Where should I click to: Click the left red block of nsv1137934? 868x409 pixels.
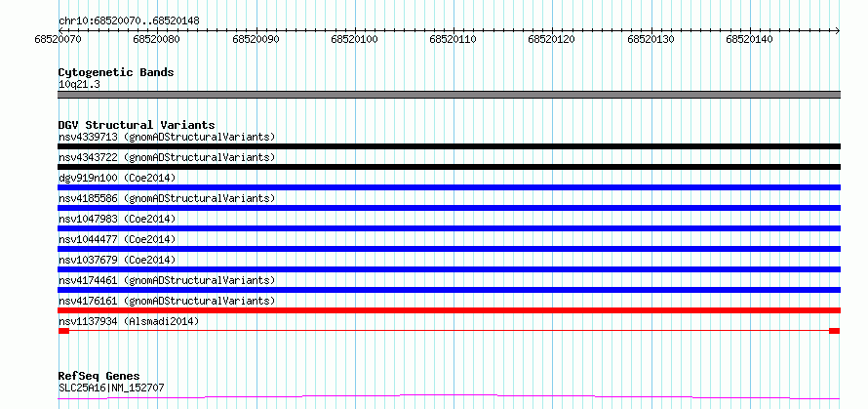click(63, 331)
